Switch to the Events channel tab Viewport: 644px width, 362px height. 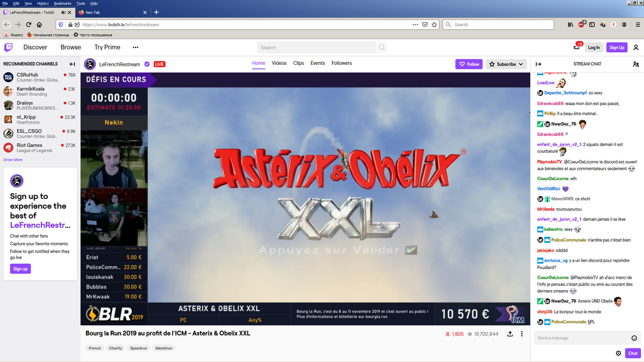tap(317, 63)
